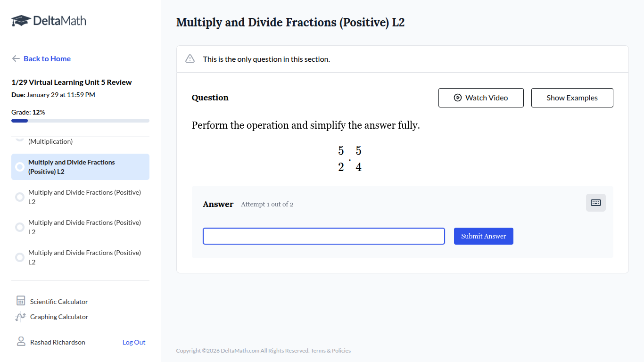Submit the answer

pos(483,236)
